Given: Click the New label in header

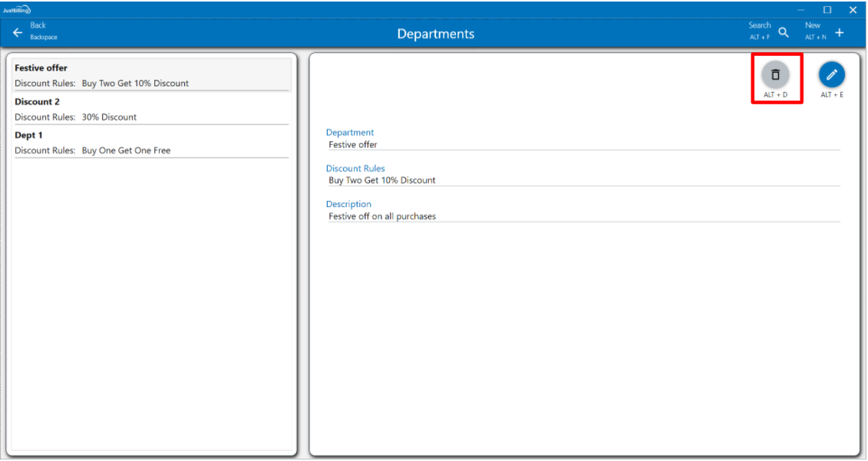Looking at the screenshot, I should 813,25.
